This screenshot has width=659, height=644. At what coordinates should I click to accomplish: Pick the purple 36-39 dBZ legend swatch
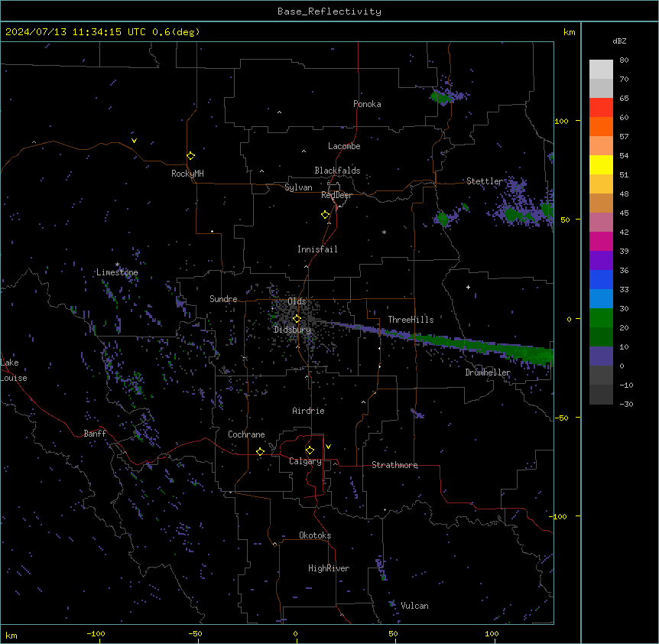(x=601, y=260)
